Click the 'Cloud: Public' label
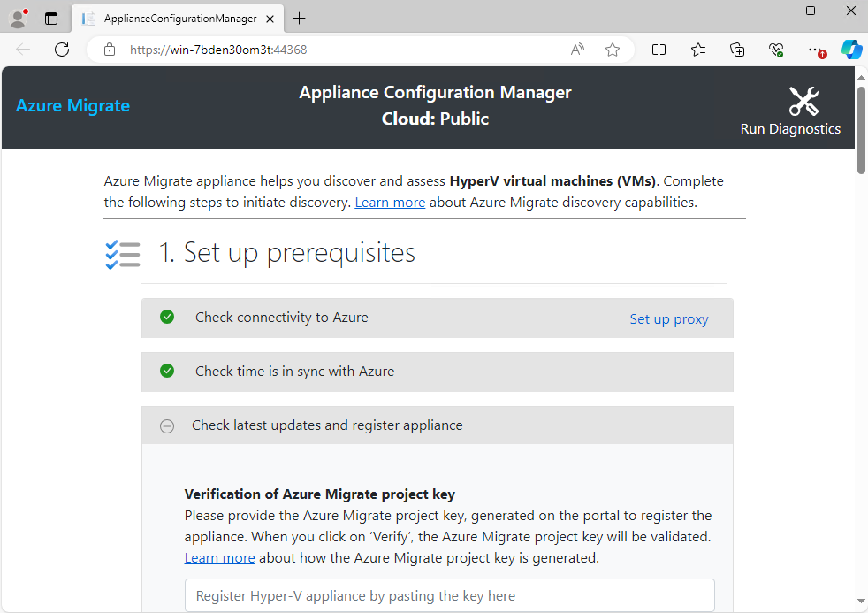Image resolution: width=868 pixels, height=613 pixels. click(x=435, y=119)
